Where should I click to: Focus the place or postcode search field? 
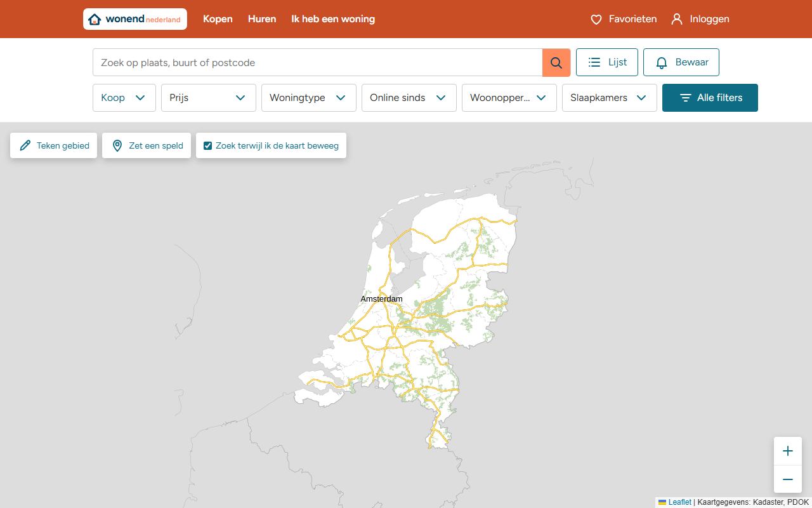(x=317, y=62)
